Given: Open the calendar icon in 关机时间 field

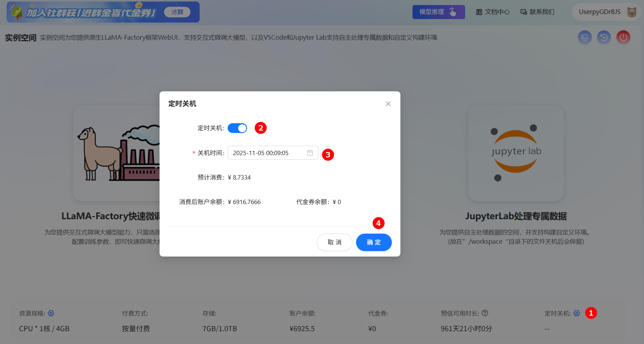Looking at the screenshot, I should (x=310, y=153).
